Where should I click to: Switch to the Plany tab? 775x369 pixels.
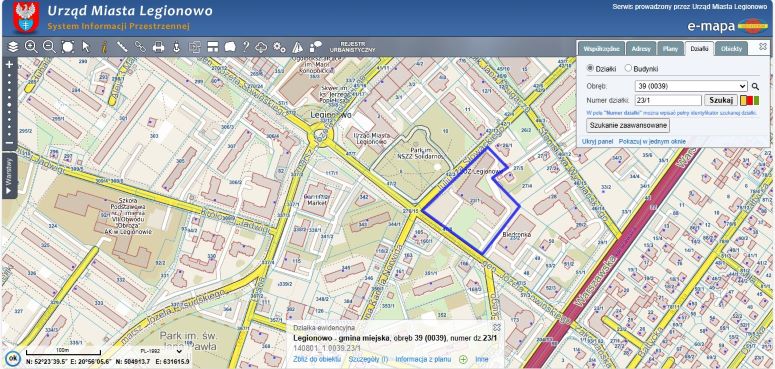670,49
